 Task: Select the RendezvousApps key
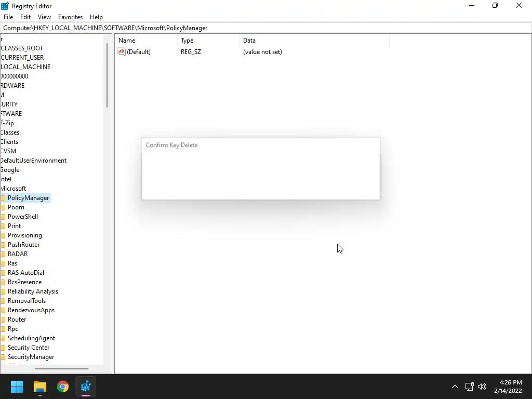coord(31,310)
